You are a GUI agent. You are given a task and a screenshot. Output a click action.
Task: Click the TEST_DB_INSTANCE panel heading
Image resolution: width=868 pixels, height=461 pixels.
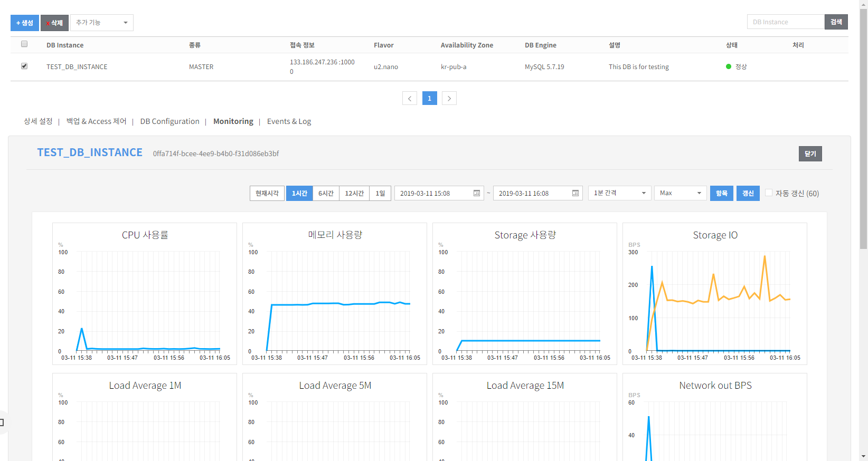coord(90,152)
